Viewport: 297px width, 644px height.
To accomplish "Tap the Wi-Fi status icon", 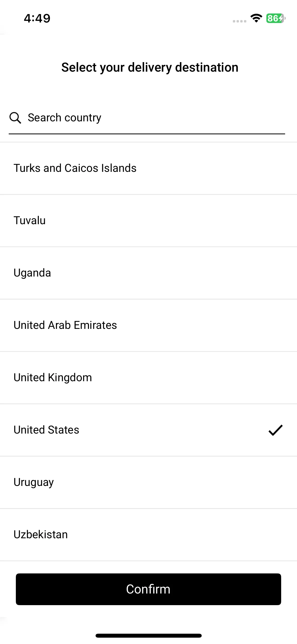I will 256,18.
